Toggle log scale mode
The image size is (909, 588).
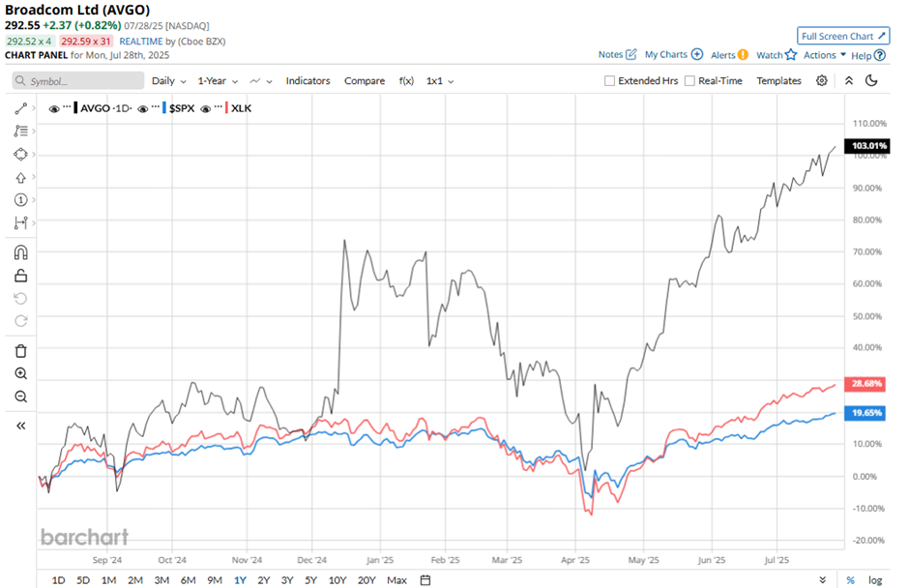pyautogui.click(x=875, y=580)
